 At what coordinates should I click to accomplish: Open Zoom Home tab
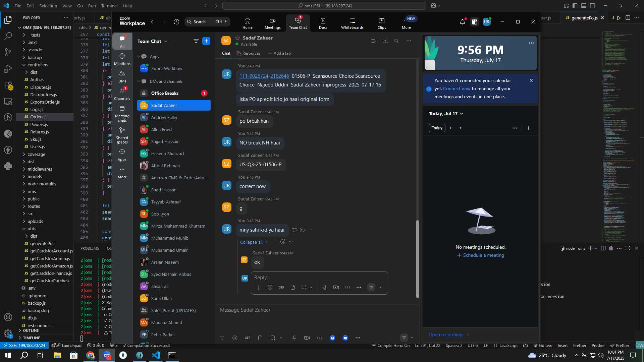(x=247, y=23)
